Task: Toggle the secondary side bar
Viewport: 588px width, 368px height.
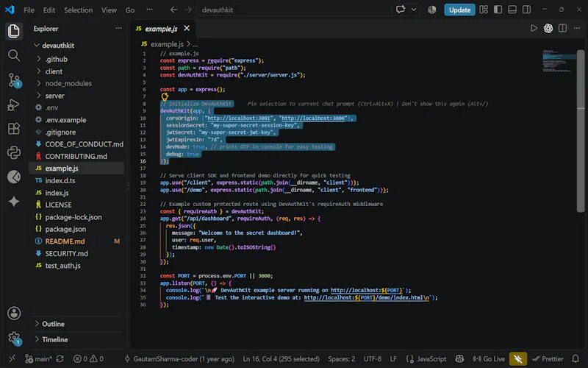Action: coord(526,10)
